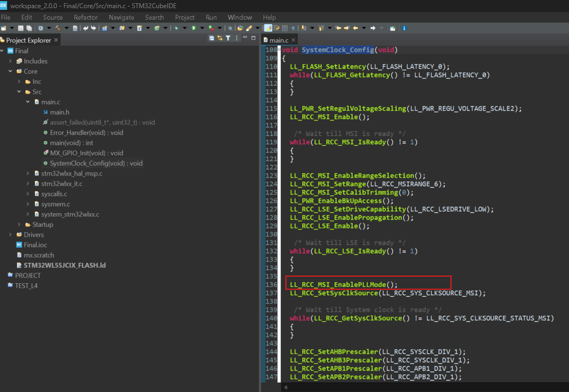This screenshot has height=392, width=569.
Task: Select the main.c editor tab
Action: (278, 40)
